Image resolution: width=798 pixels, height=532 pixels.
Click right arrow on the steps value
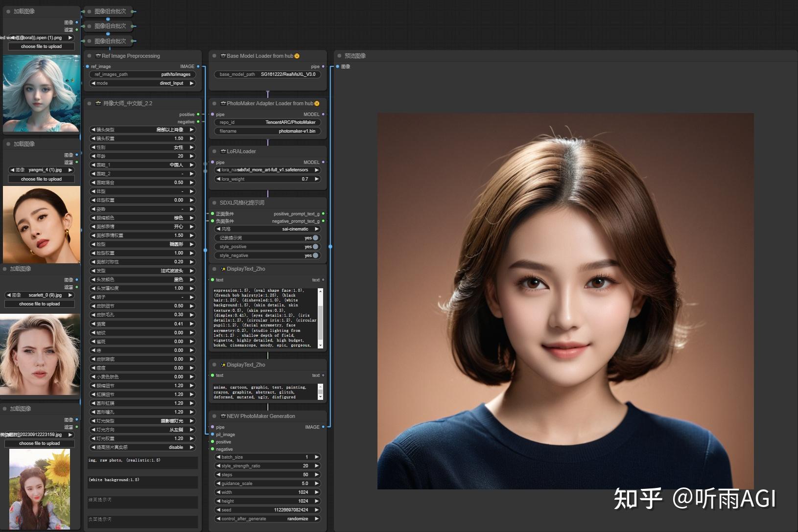pyautogui.click(x=317, y=474)
